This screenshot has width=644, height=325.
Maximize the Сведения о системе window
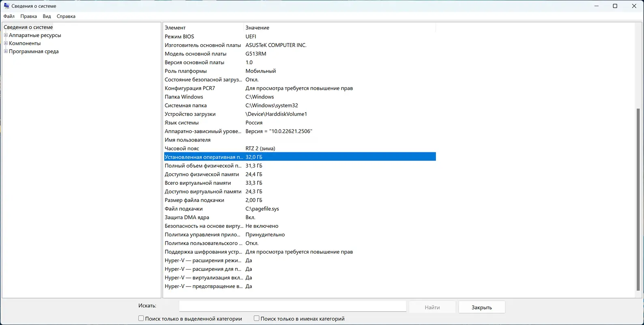(x=615, y=6)
